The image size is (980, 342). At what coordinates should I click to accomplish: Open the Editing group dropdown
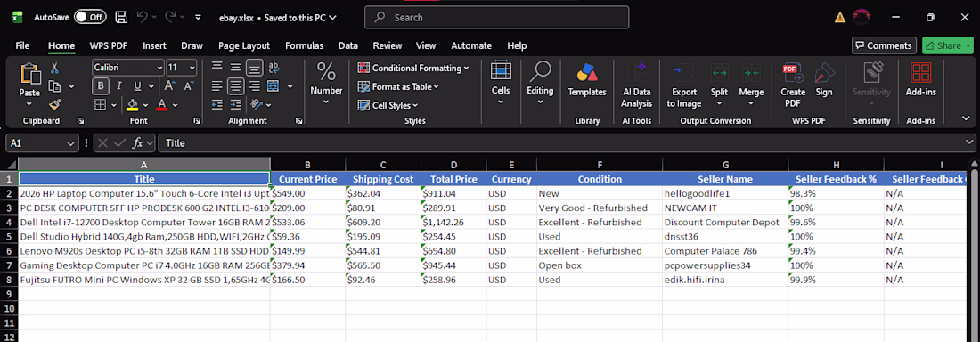540,102
